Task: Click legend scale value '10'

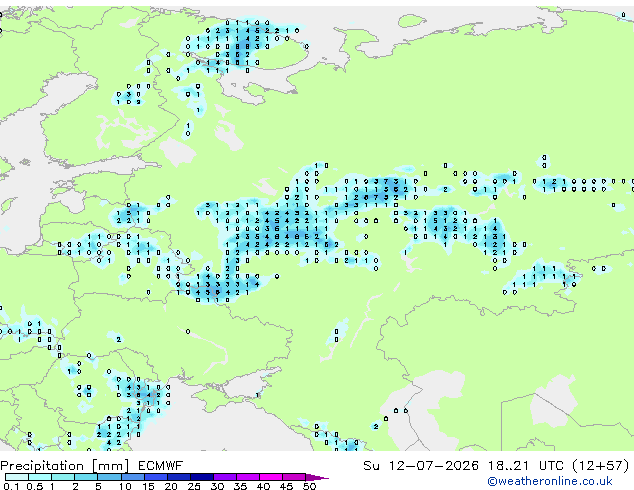Action: pyautogui.click(x=125, y=486)
